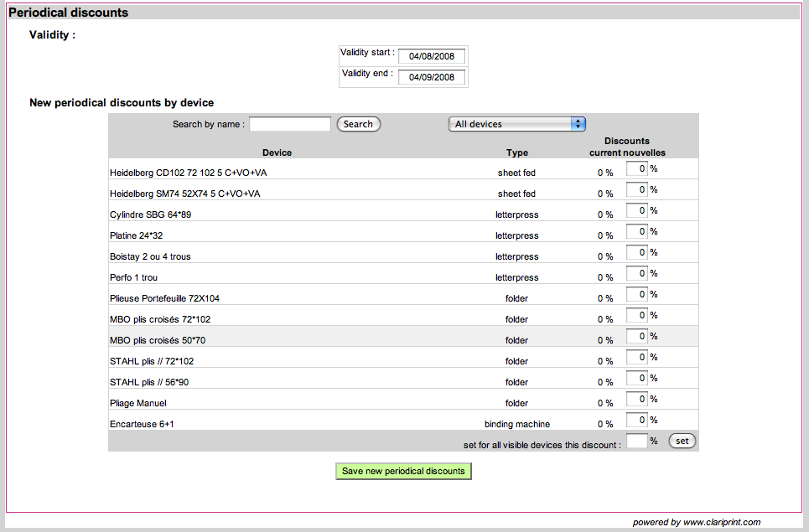Viewport: 809px width, 532px height.
Task: Click new discount field for Boistay row
Action: point(637,253)
